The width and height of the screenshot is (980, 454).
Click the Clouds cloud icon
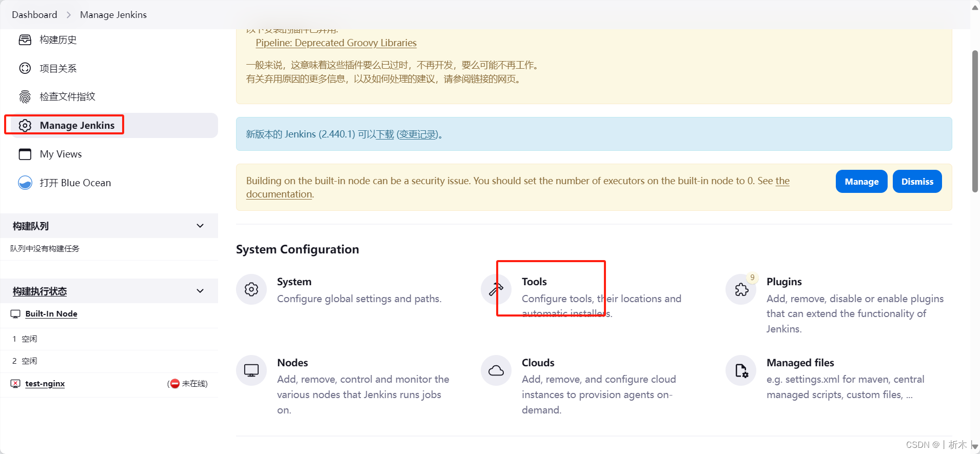496,370
